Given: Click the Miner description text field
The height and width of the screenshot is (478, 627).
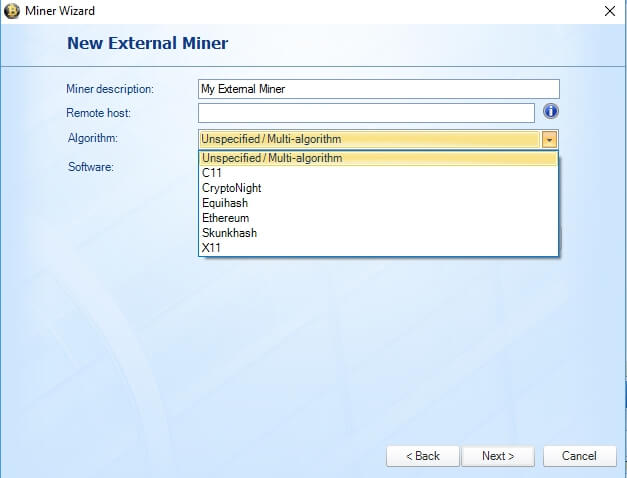Looking at the screenshot, I should point(379,89).
